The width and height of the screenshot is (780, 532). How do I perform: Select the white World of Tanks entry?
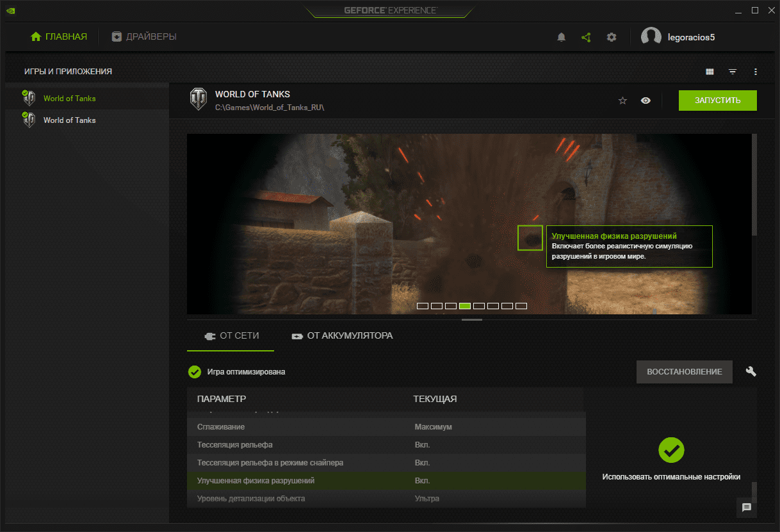[x=87, y=120]
